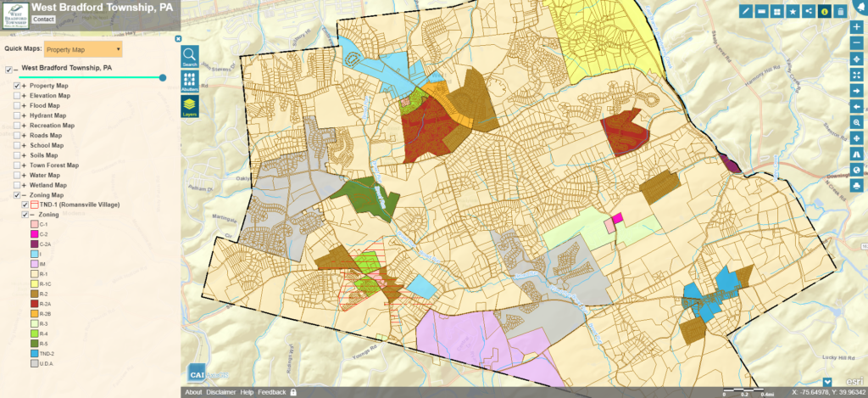Screen dimensions: 868x398
Task: Zoom out with the minus button
Action: [x=857, y=42]
